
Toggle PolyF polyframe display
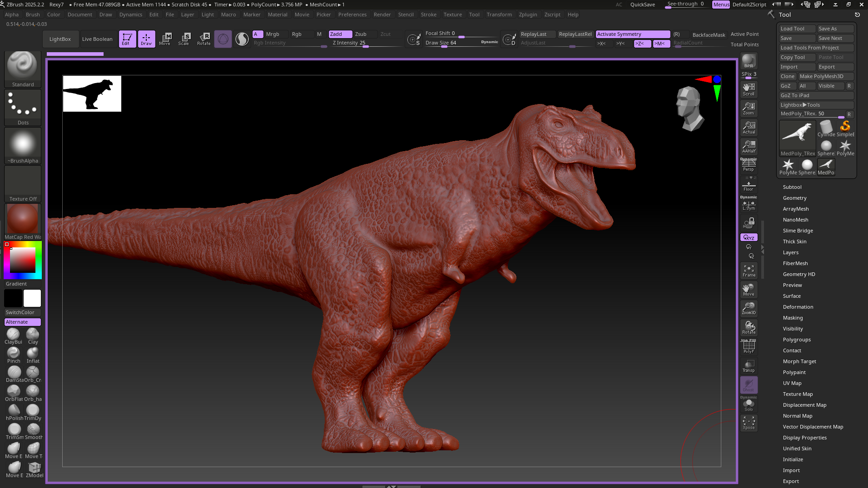pyautogui.click(x=749, y=347)
